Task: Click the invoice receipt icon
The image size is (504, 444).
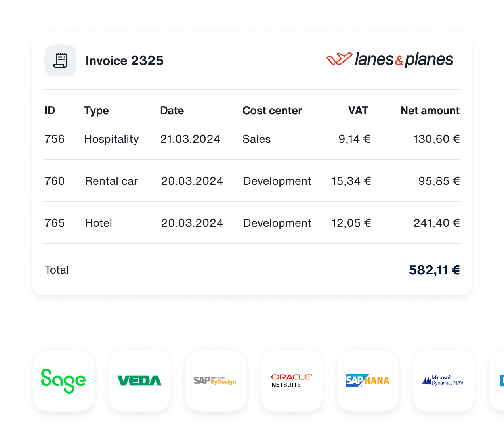Action: coord(60,60)
